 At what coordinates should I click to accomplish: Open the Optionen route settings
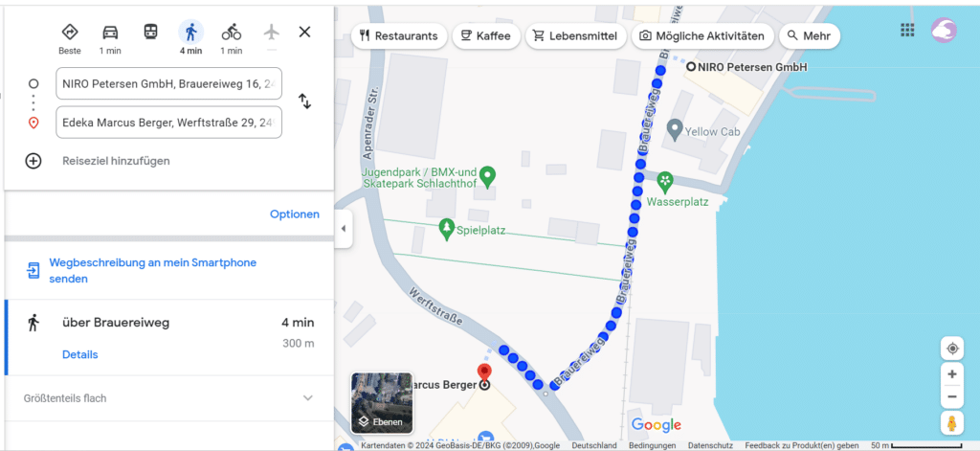(x=295, y=214)
